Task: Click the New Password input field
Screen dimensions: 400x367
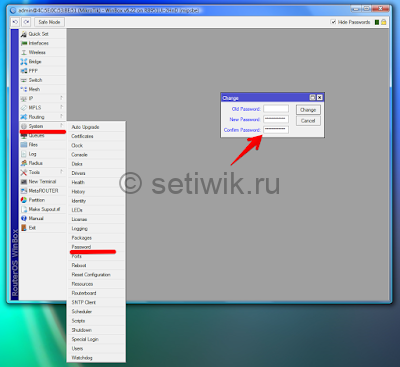Action: pos(276,119)
